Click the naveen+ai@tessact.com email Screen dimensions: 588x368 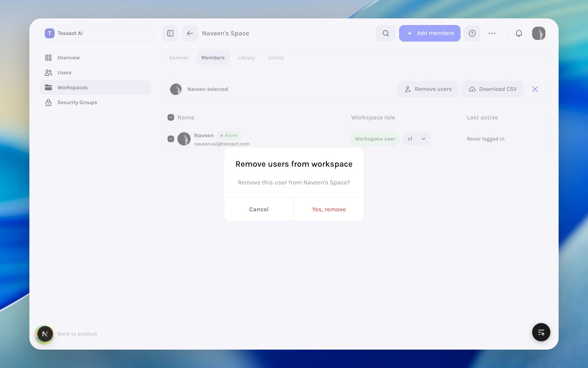[222, 144]
